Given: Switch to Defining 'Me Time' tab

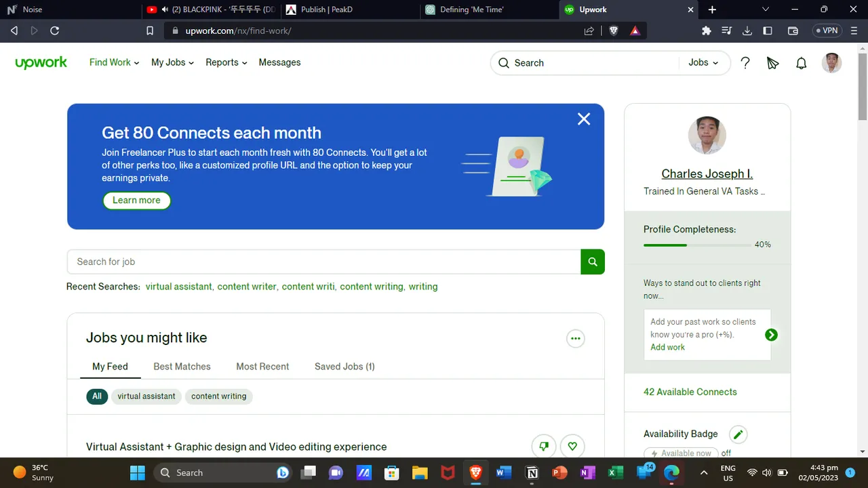Looking at the screenshot, I should point(488,9).
